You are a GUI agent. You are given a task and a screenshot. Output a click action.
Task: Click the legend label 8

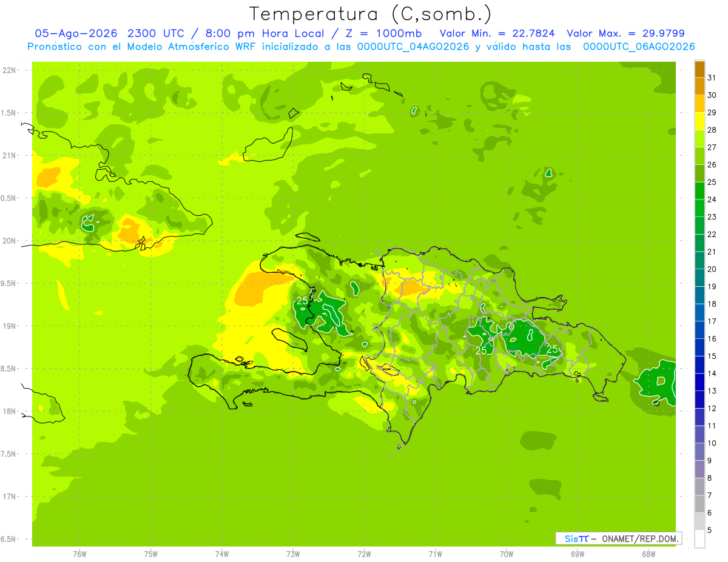(710, 478)
